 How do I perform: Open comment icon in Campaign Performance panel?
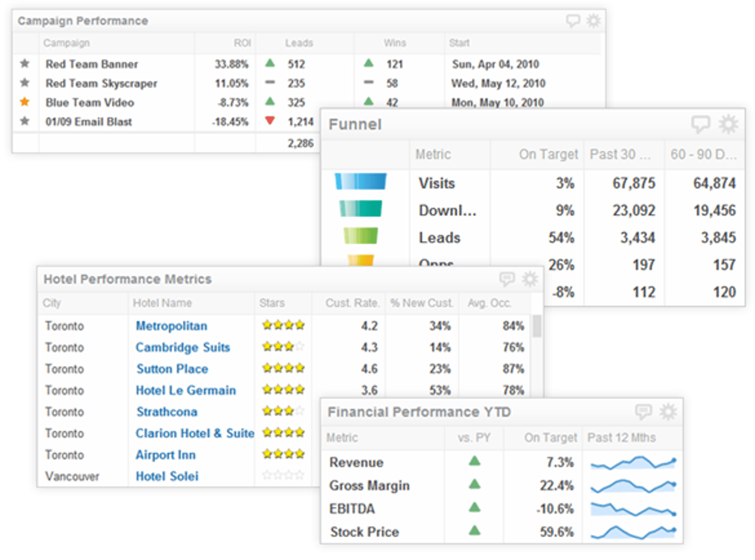(x=573, y=21)
